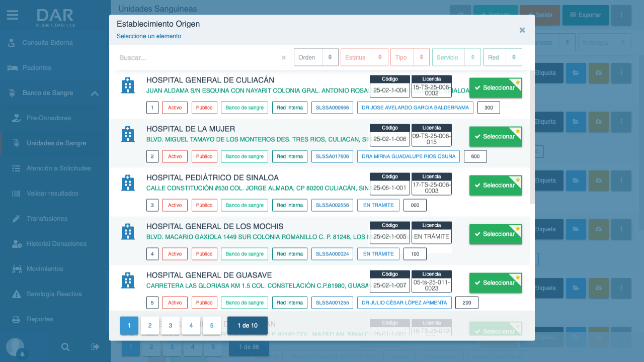
Task: Open Unidades de Sangre in the sidebar
Action: tap(56, 143)
